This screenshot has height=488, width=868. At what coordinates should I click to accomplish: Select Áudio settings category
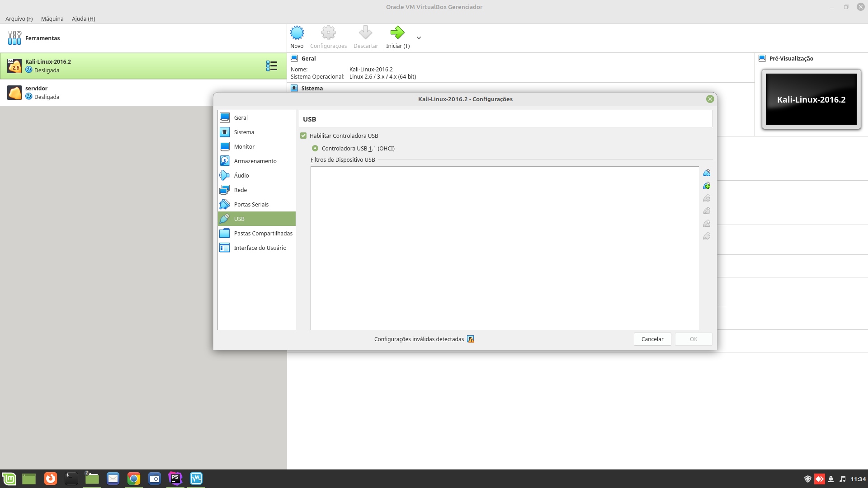(257, 175)
